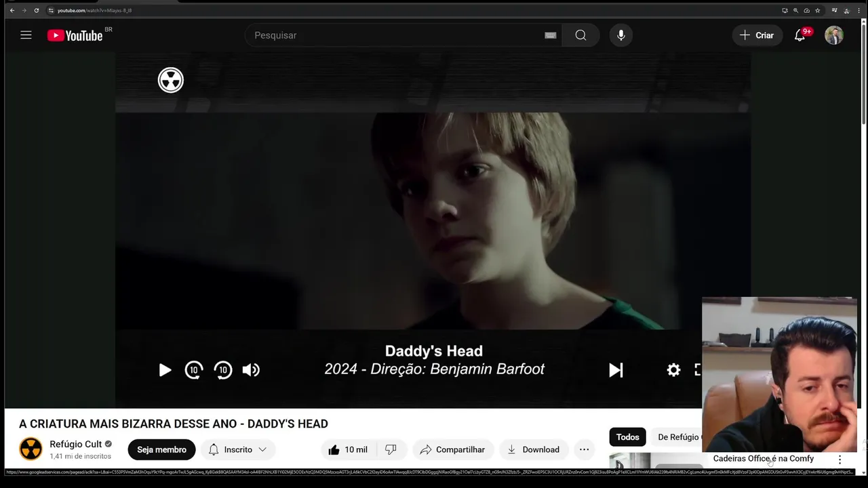Start voice search with the microphone
Image resolution: width=868 pixels, height=488 pixels.
620,35
